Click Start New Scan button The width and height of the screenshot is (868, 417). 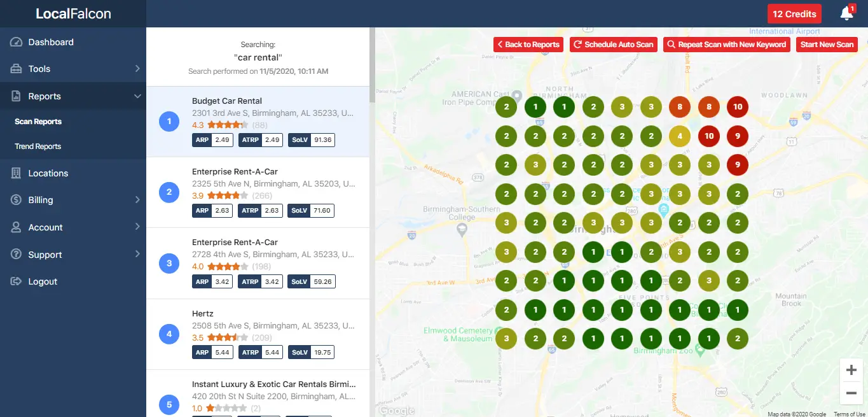(827, 45)
